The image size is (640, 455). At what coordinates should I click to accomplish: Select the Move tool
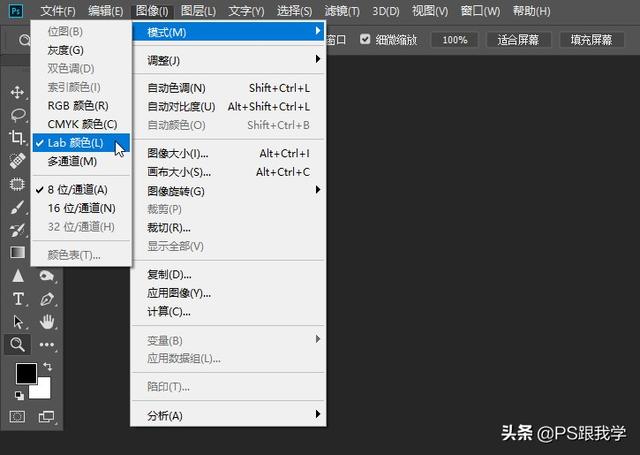pos(17,92)
